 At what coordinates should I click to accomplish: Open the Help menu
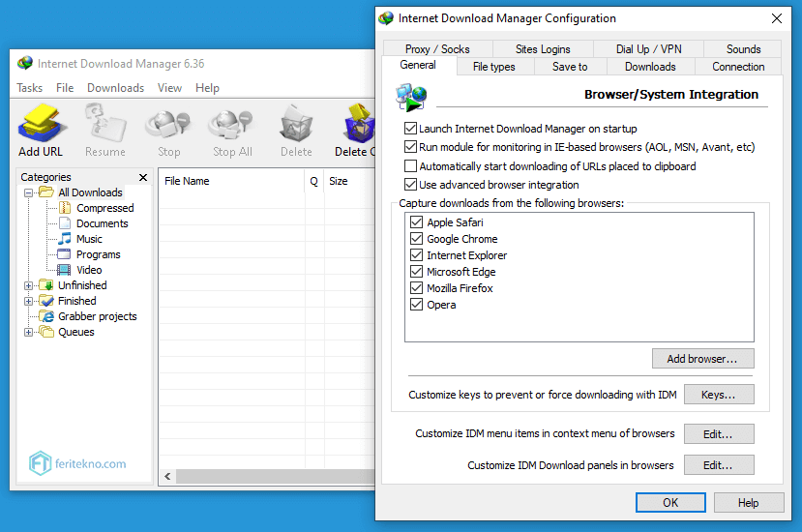coord(207,88)
